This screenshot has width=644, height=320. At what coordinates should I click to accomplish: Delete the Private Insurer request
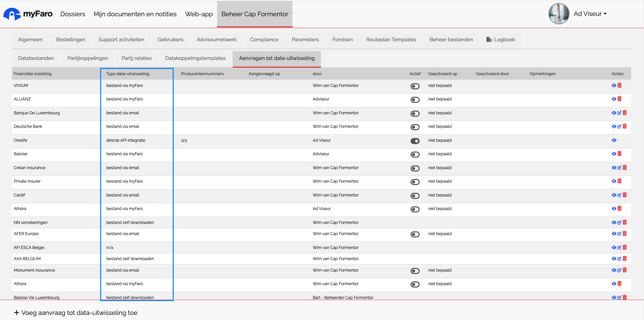(619, 181)
